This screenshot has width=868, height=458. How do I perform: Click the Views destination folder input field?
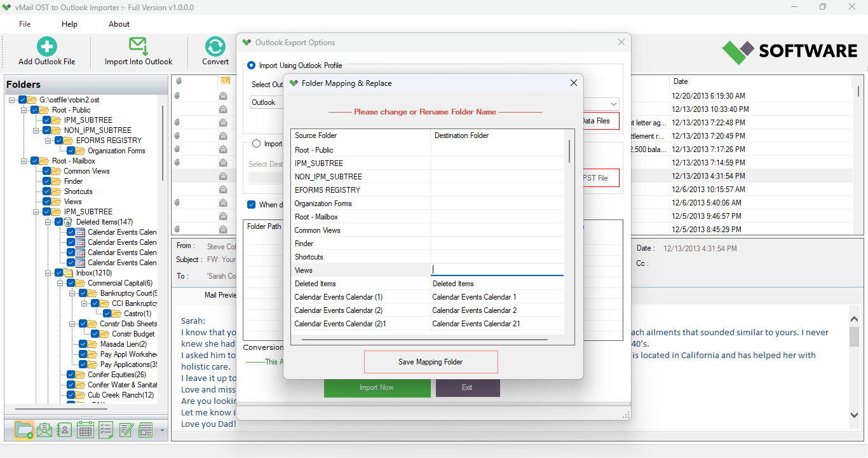coord(498,270)
